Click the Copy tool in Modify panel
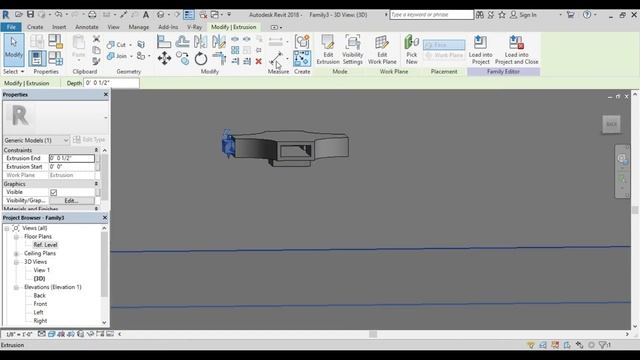This screenshot has height=360, width=640. 182,58
